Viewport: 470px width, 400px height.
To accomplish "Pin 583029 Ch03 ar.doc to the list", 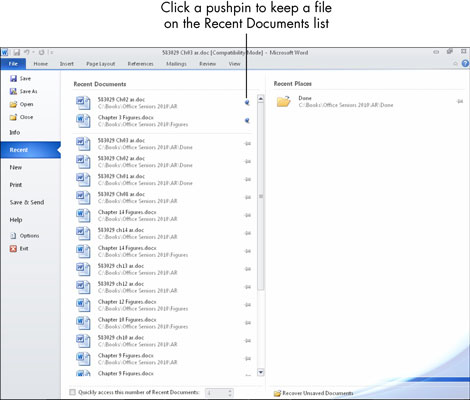I will click(248, 144).
